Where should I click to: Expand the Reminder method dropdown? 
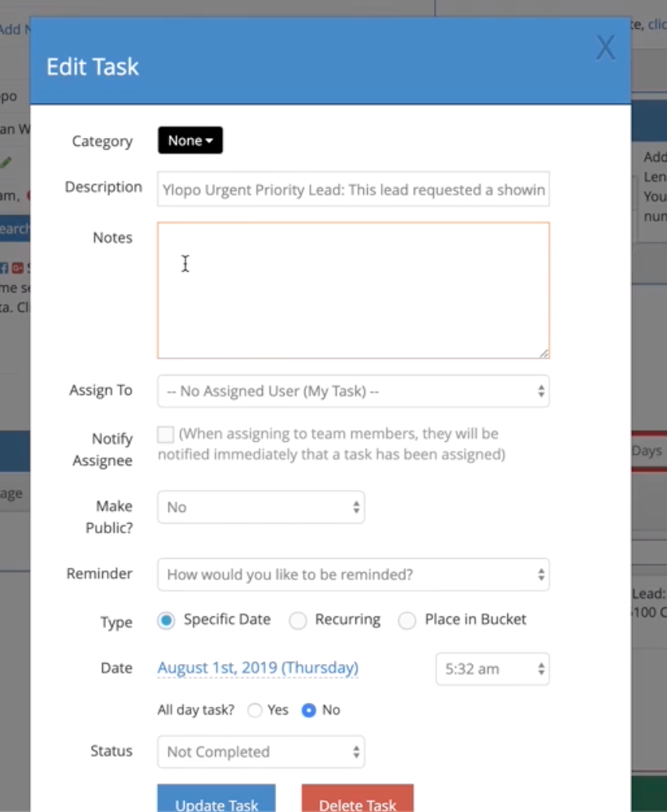[x=353, y=575]
